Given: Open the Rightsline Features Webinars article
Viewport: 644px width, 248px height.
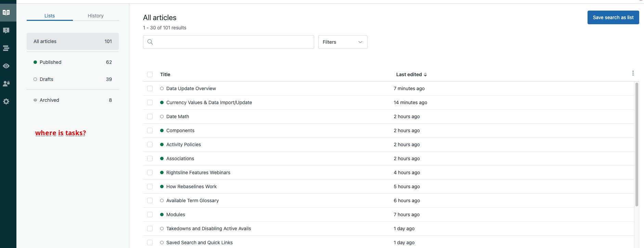Looking at the screenshot, I should point(198,173).
